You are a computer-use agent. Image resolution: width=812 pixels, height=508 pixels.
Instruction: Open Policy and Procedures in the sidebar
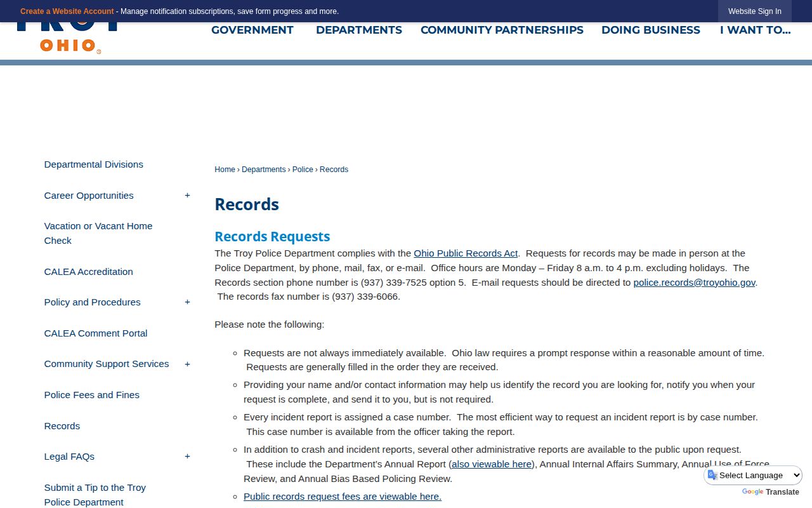(x=93, y=302)
